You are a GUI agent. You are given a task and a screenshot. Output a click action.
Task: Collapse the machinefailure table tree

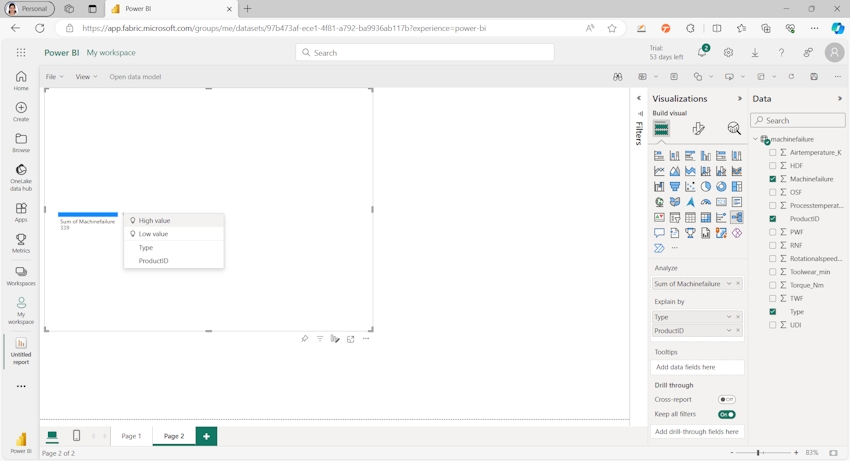pos(755,139)
